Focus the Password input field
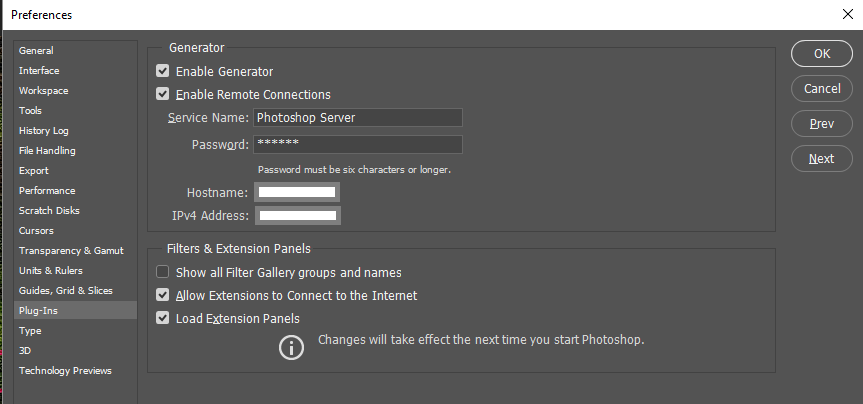This screenshot has height=404, width=863. coord(357,145)
